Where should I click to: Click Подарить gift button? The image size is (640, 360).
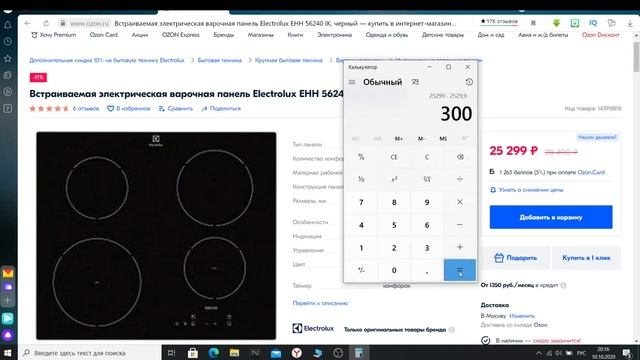(x=516, y=258)
